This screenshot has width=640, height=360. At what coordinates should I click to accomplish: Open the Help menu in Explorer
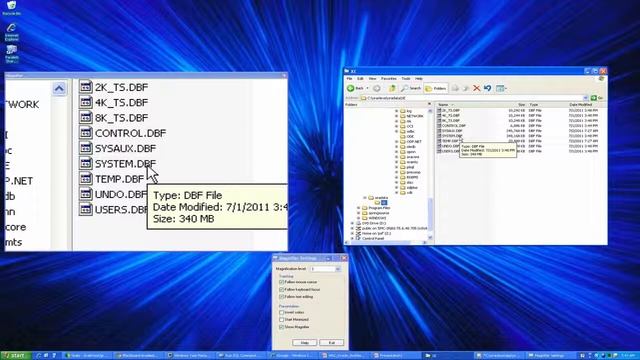(x=419, y=78)
